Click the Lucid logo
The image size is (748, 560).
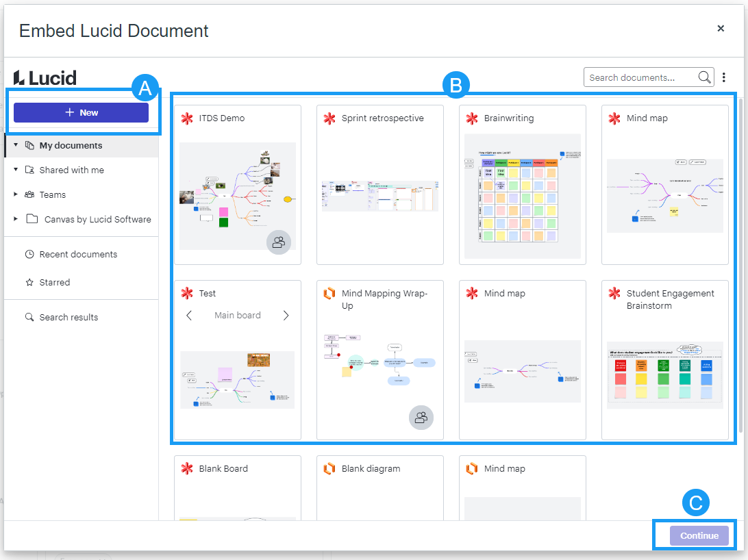tap(45, 77)
